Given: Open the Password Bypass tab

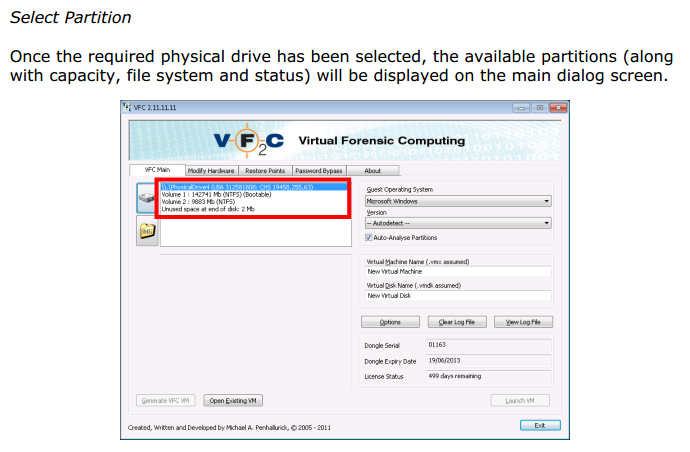Looking at the screenshot, I should click(x=319, y=171).
